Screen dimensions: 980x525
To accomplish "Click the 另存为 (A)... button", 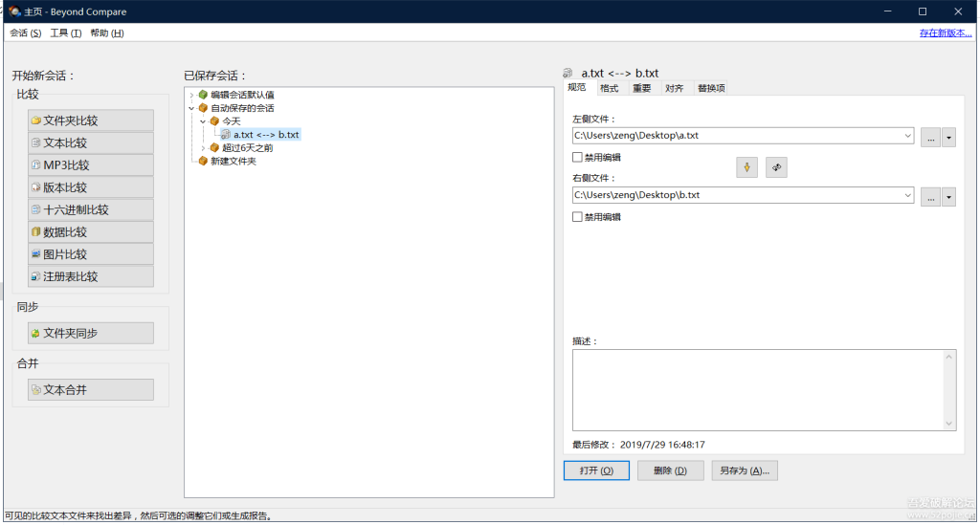I will (745, 470).
